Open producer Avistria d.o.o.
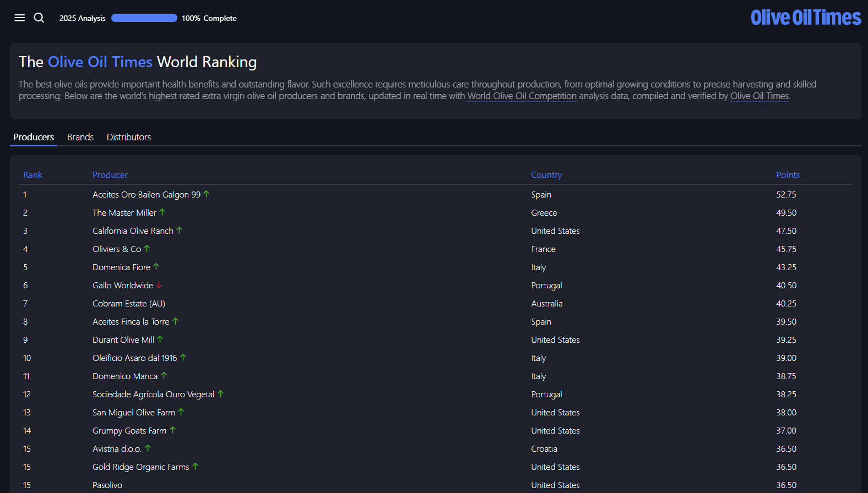Image resolution: width=868 pixels, height=493 pixels. coord(117,449)
